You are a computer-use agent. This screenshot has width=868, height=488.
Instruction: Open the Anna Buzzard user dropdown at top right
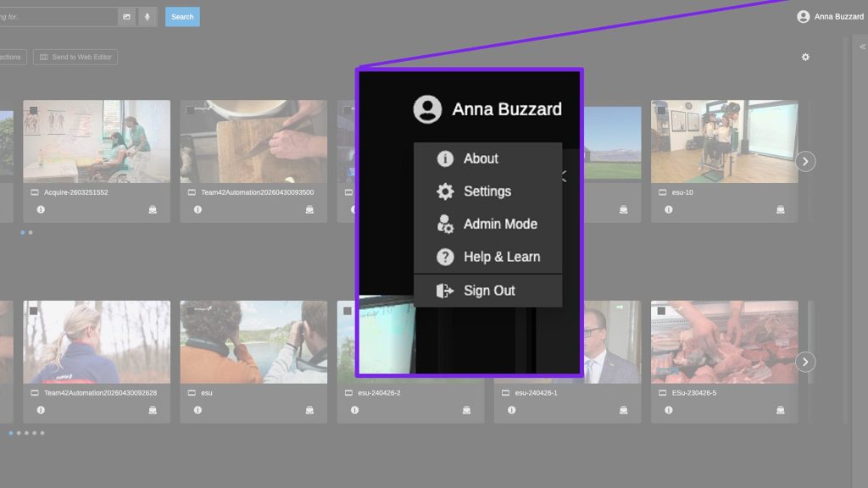[831, 17]
